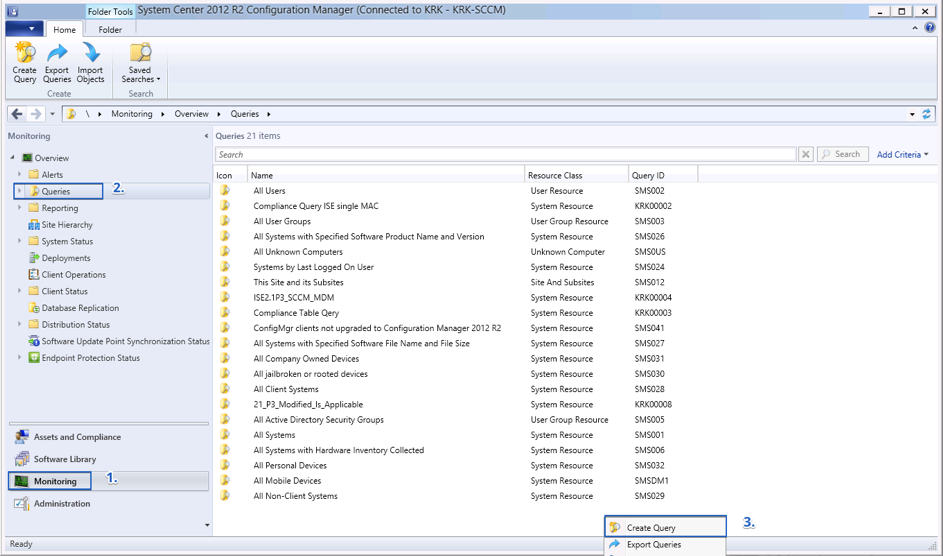
Task: Expand the Distribution Status tree node
Action: pyautogui.click(x=19, y=325)
